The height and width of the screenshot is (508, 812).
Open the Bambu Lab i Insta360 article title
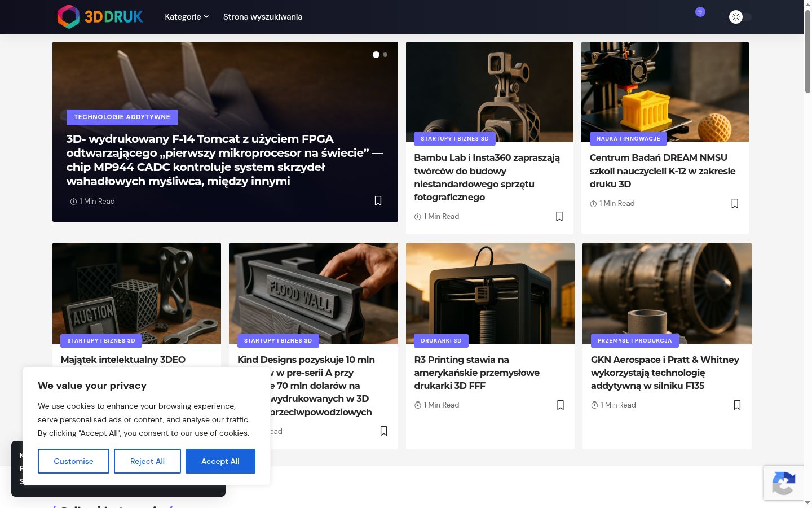[x=487, y=177]
